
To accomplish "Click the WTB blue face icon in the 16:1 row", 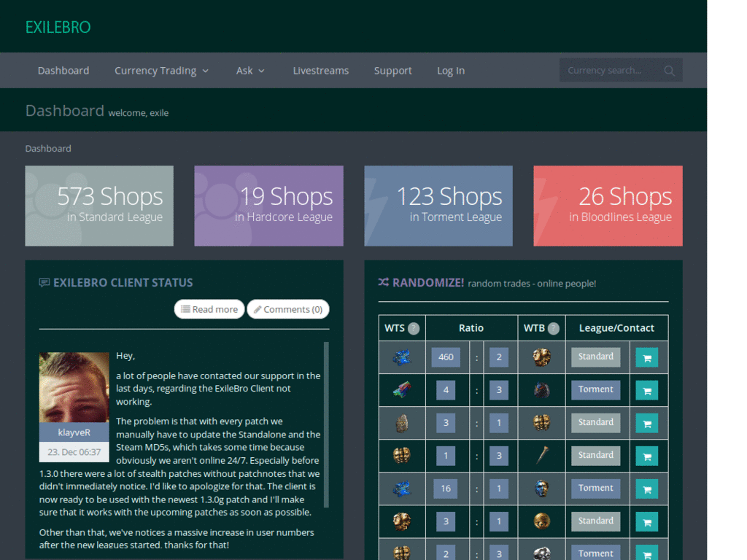I will point(541,489).
